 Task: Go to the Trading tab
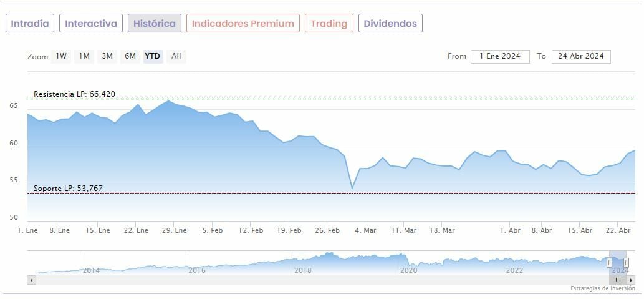click(x=329, y=24)
